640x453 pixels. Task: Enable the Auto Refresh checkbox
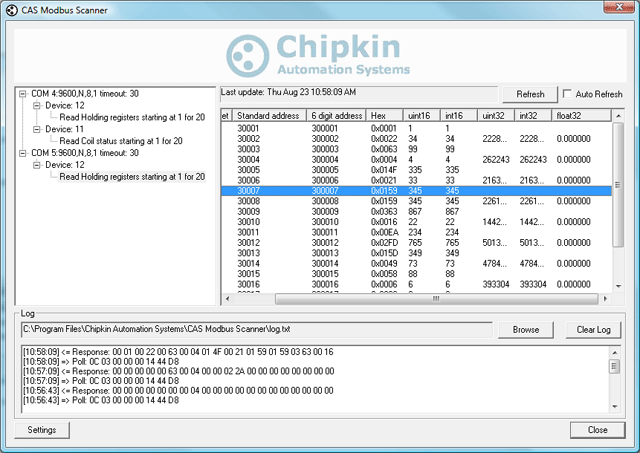pyautogui.click(x=568, y=94)
